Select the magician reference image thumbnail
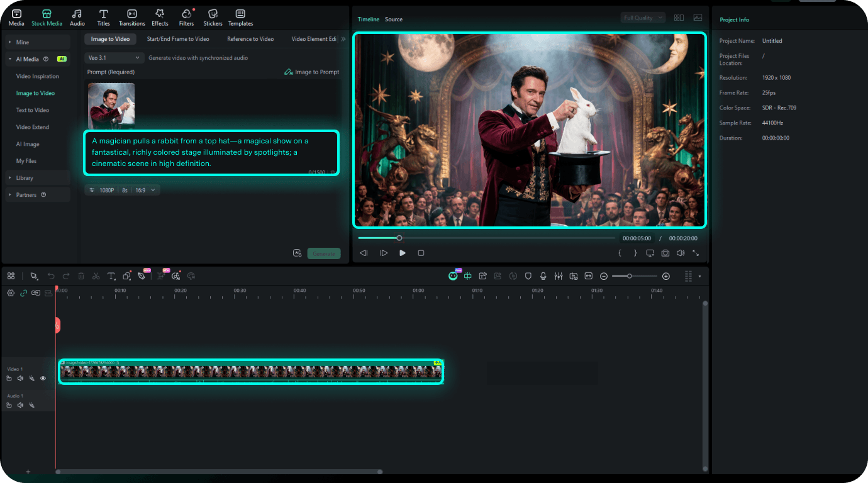 [111, 105]
